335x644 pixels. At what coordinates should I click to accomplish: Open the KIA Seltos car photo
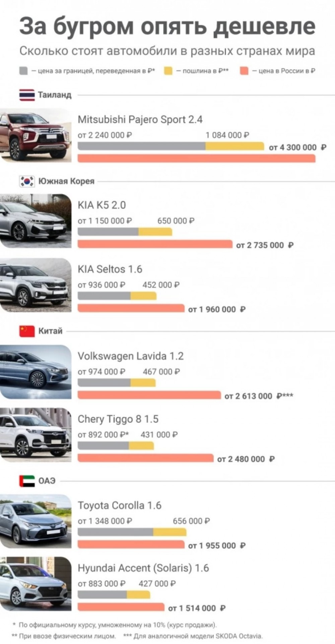coord(36,285)
